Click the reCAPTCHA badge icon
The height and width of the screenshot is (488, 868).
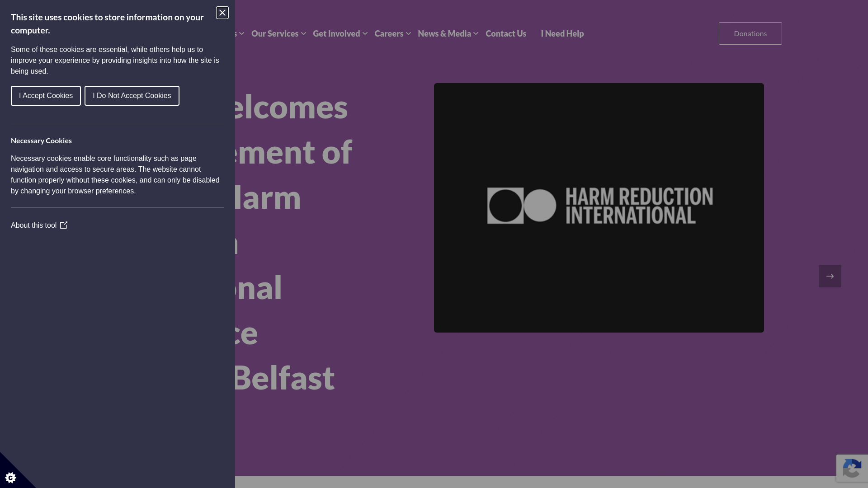pyautogui.click(x=852, y=468)
